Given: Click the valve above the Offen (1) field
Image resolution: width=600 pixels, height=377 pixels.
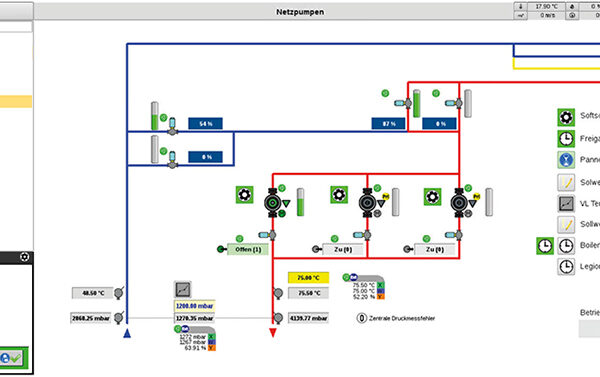Looking at the screenshot, I should click(268, 235).
